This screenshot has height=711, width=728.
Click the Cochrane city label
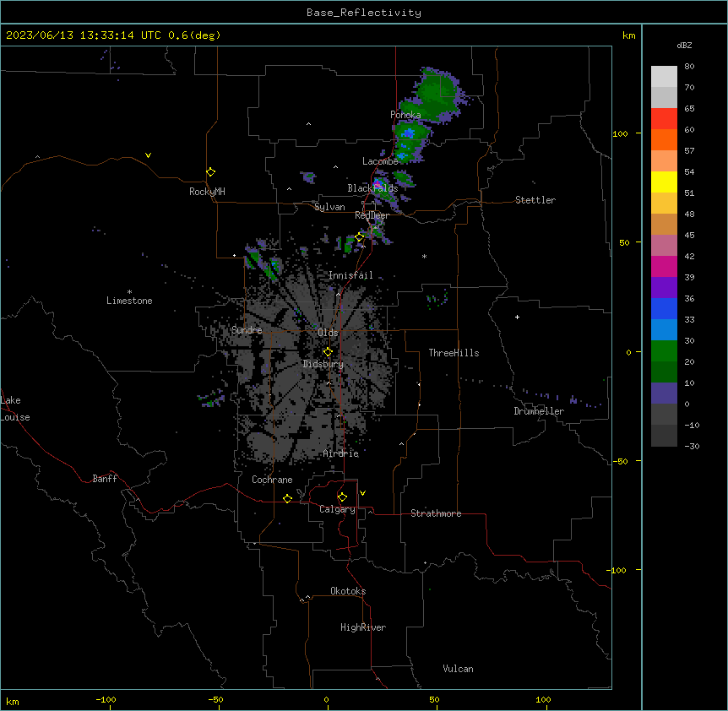coord(272,480)
